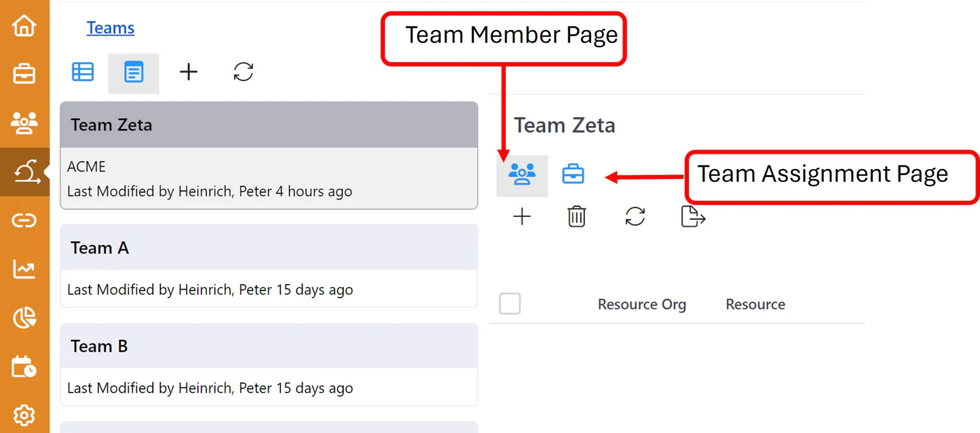The image size is (980, 433).
Task: Open the calendar clock icon in sidebar
Action: click(x=24, y=366)
